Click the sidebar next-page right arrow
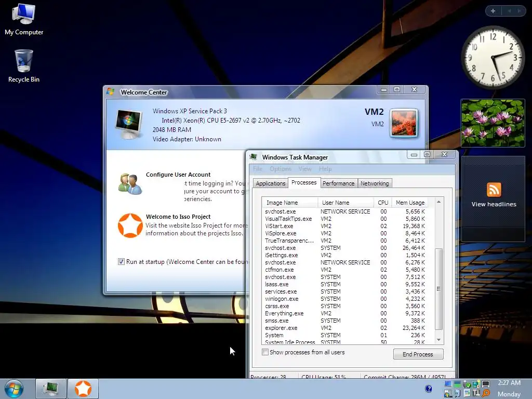The width and height of the screenshot is (532, 399). 519,11
